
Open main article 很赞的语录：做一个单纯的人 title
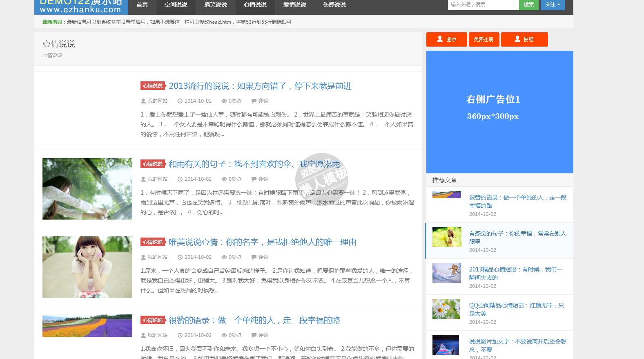(254, 320)
